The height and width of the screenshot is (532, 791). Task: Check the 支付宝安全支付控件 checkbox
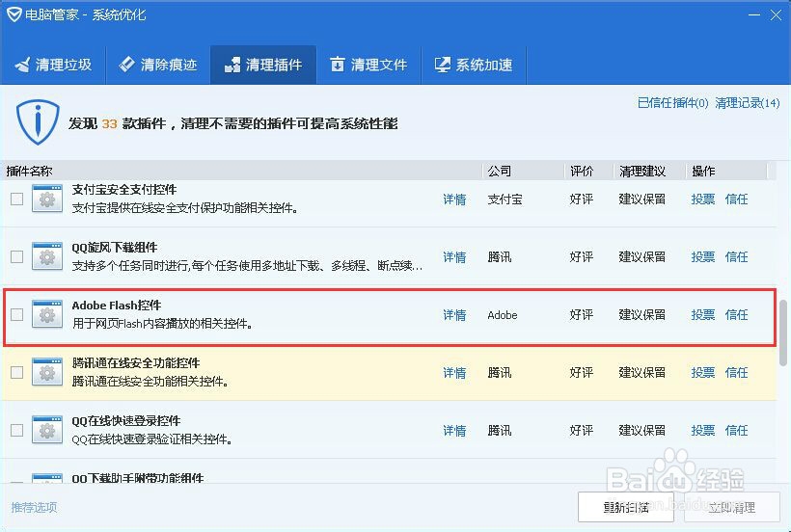click(17, 199)
